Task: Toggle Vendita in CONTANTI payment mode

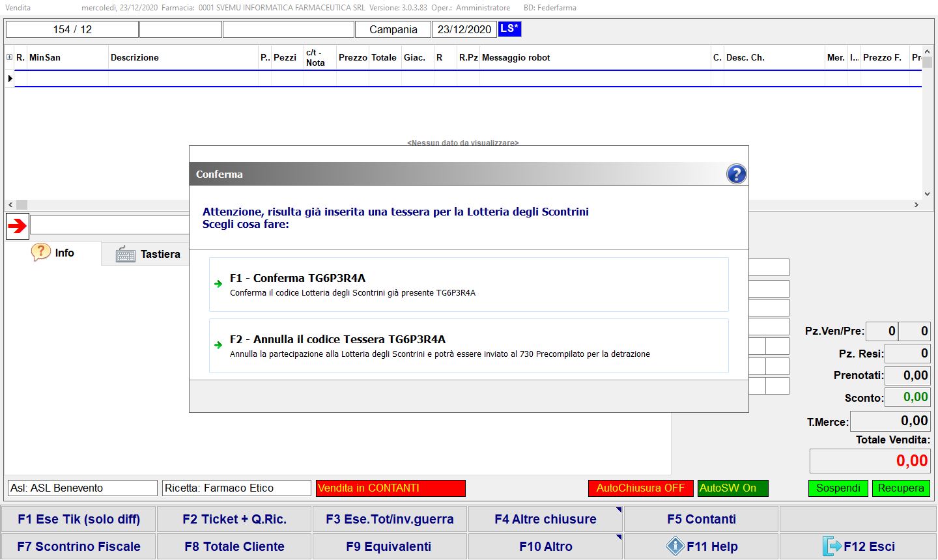Action: (390, 488)
